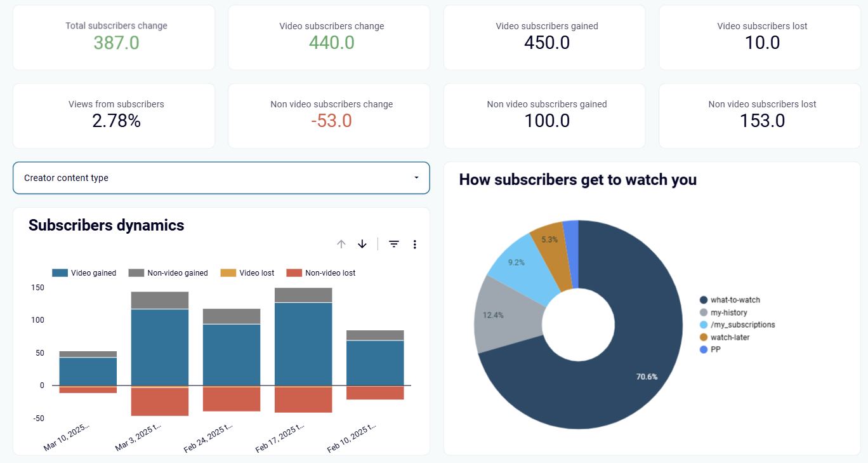Click the sort descending down arrow icon
This screenshot has width=868, height=463.
coord(362,244)
